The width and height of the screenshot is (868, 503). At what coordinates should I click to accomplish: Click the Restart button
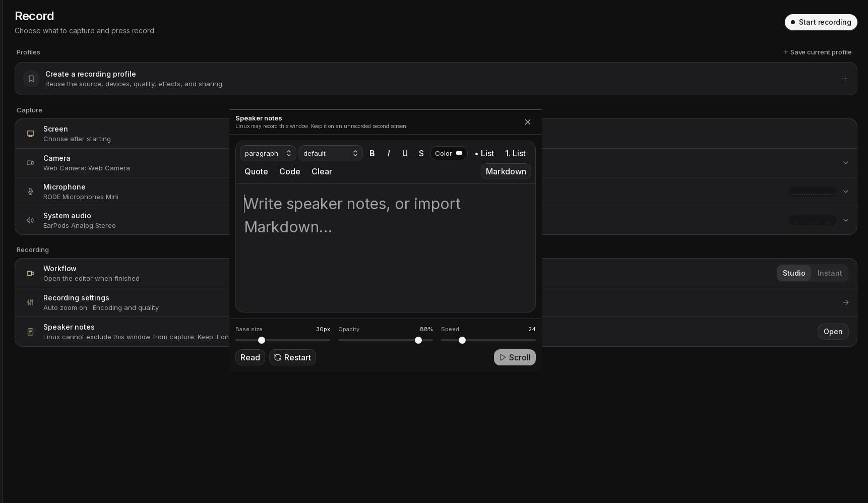click(x=292, y=357)
